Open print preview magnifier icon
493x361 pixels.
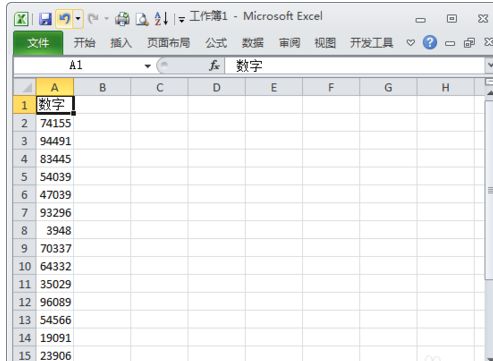(142, 19)
